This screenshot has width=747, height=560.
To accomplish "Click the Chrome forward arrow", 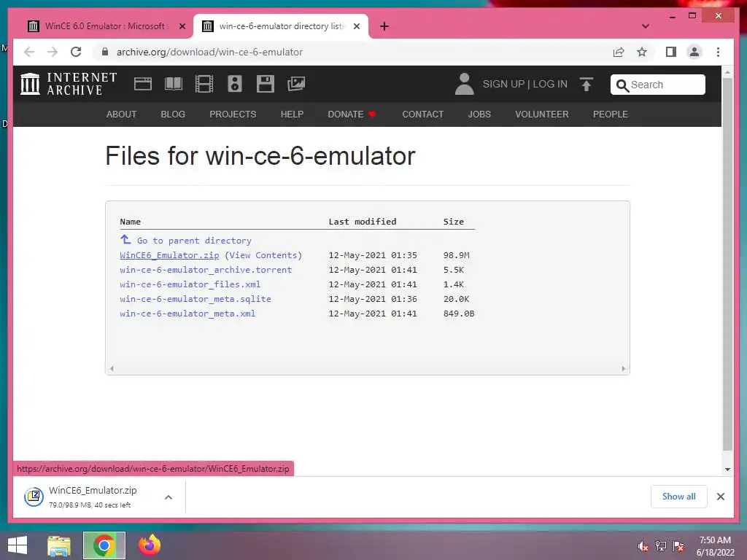I will point(53,52).
